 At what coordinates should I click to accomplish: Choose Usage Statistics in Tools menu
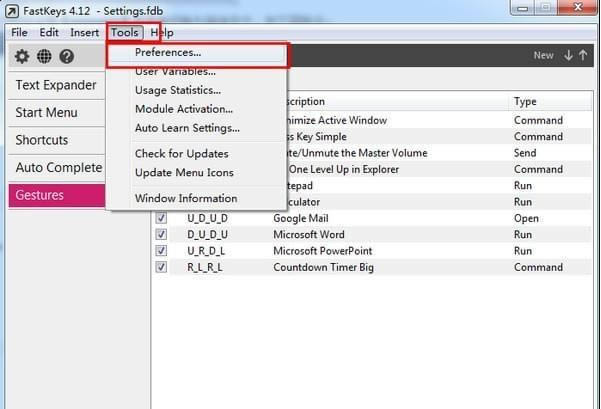(x=178, y=91)
